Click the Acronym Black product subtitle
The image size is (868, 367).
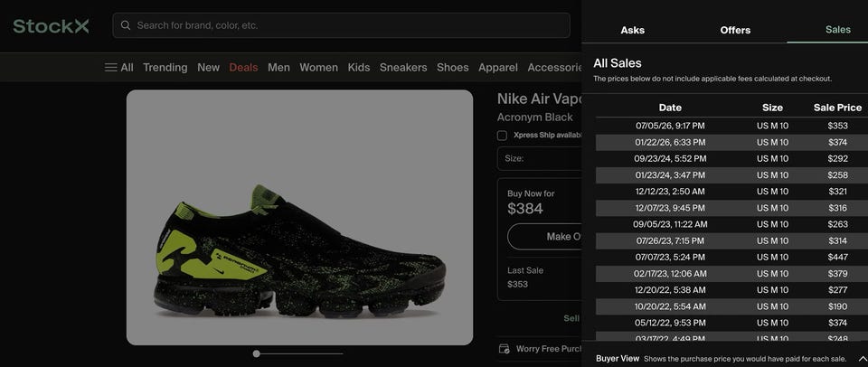[534, 118]
